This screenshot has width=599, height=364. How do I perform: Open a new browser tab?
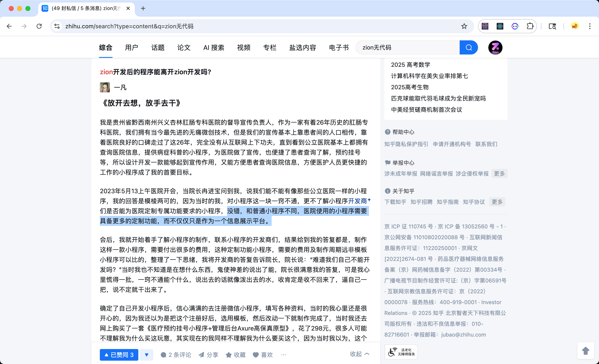click(x=143, y=9)
